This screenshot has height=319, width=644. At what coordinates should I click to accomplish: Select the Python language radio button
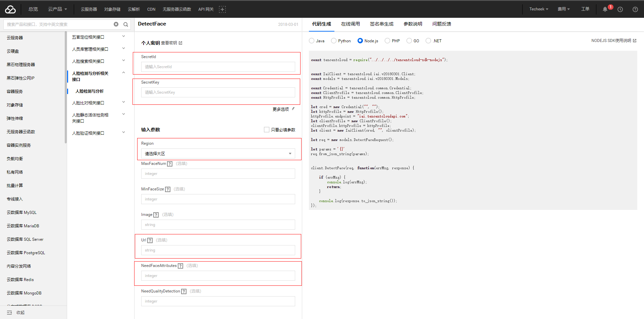pos(334,41)
